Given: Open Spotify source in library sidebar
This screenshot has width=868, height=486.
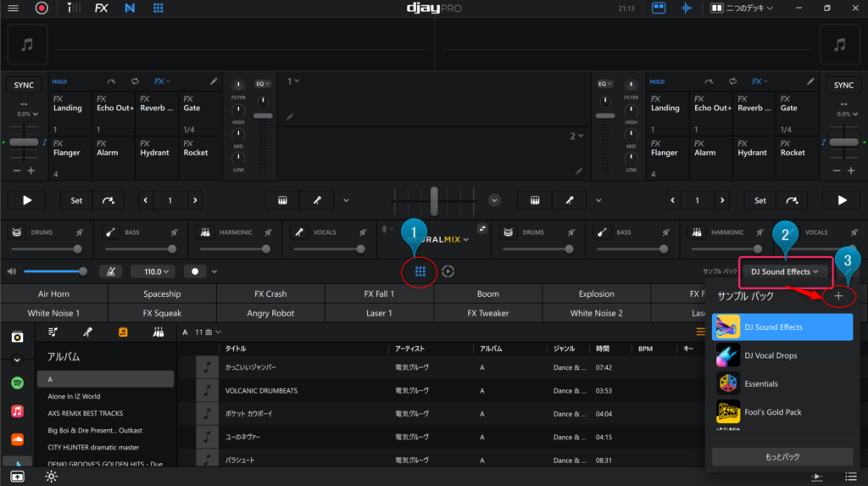Looking at the screenshot, I should tap(17, 383).
